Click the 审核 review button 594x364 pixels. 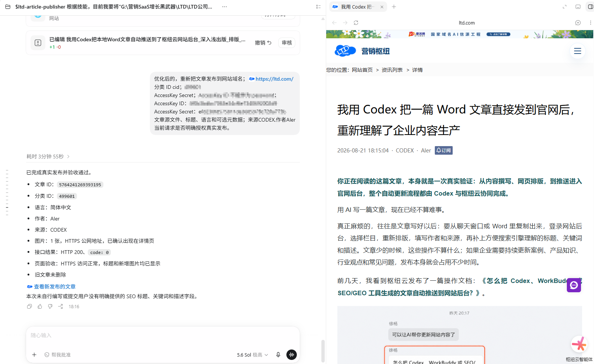[287, 43]
